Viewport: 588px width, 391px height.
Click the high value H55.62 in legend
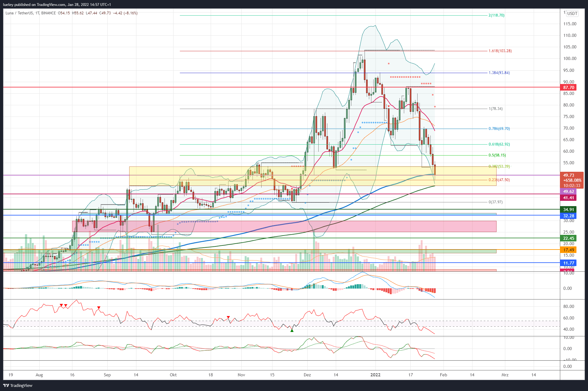[78, 13]
